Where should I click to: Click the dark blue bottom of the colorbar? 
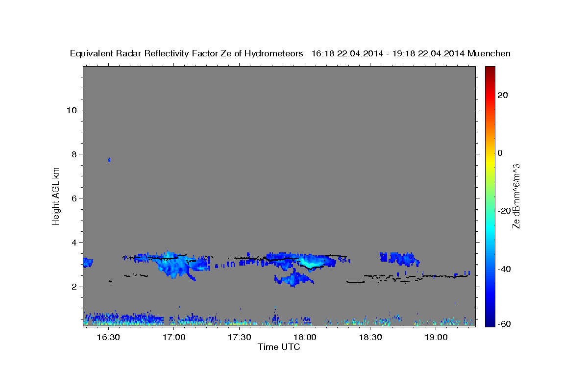coord(490,322)
